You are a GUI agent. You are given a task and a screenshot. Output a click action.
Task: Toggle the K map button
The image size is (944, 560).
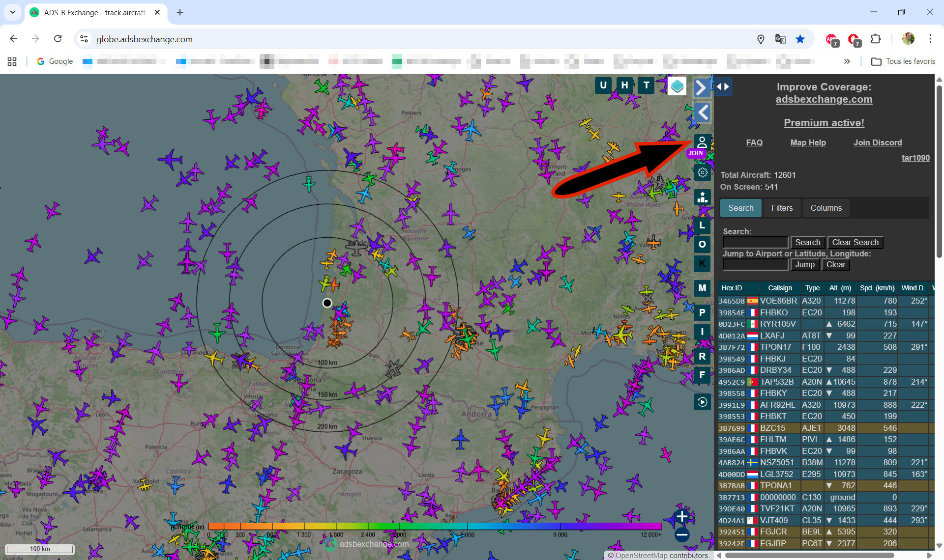(x=702, y=264)
